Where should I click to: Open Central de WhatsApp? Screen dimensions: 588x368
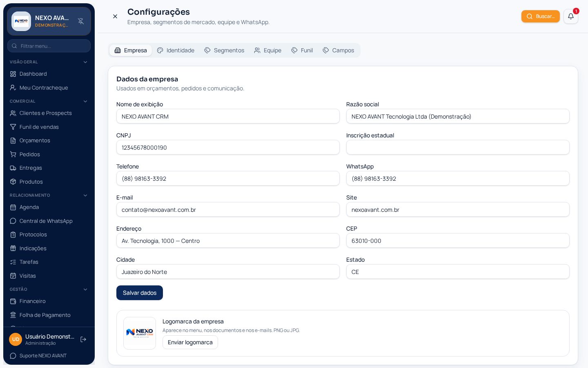pyautogui.click(x=49, y=221)
